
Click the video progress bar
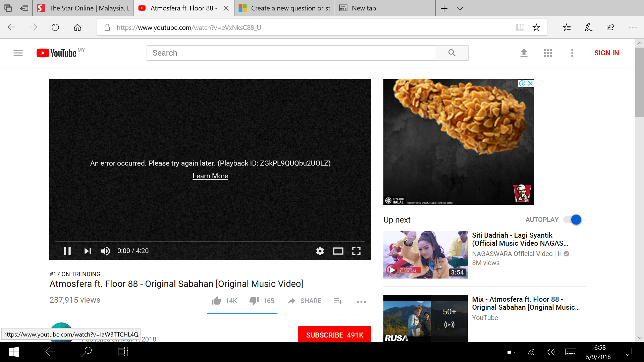[x=210, y=241]
